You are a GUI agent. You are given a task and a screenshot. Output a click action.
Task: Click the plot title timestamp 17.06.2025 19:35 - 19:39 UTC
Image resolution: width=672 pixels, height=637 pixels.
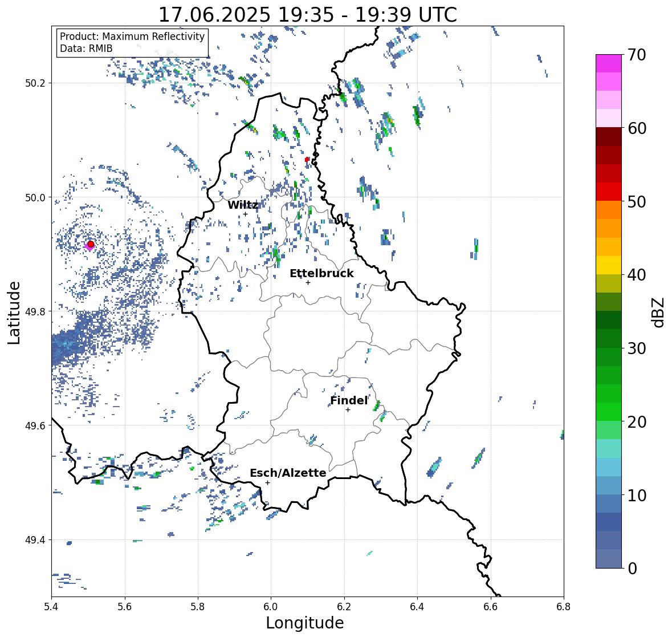308,15
